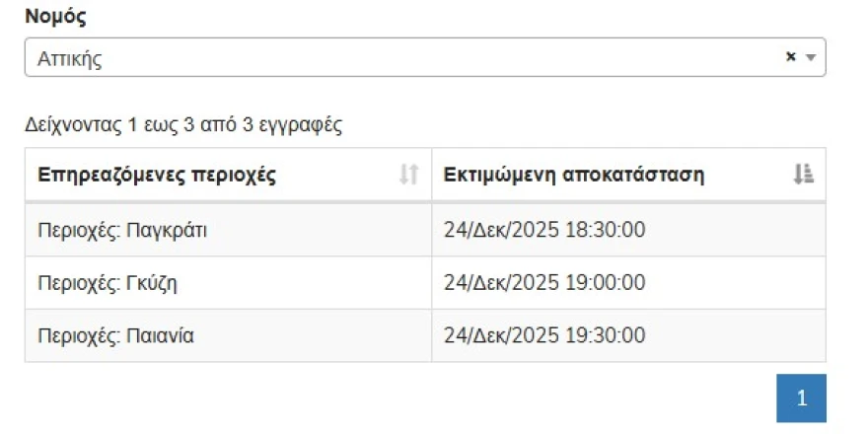Click the 24/Δεκ/2025 date in Γκύζη row
Viewport: 868px width, 434px height.
[x=502, y=283]
